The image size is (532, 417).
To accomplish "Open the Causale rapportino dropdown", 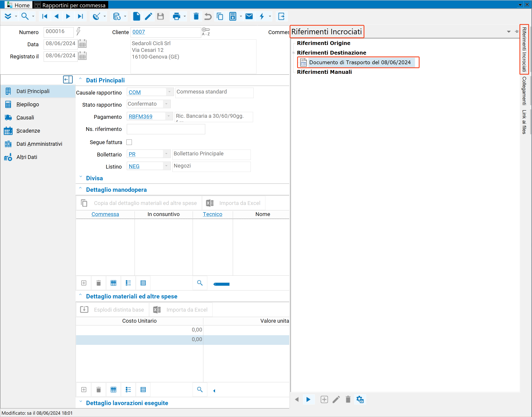I will (169, 92).
